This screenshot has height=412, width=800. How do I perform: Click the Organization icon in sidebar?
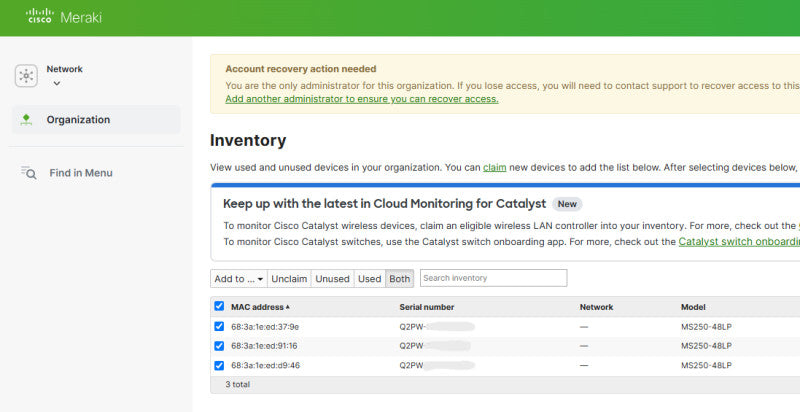[26, 119]
